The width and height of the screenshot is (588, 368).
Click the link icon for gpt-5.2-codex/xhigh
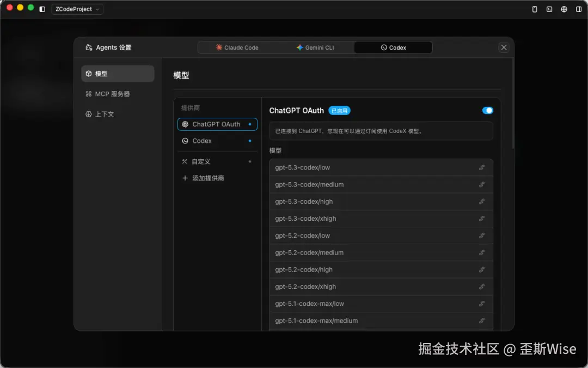click(481, 287)
